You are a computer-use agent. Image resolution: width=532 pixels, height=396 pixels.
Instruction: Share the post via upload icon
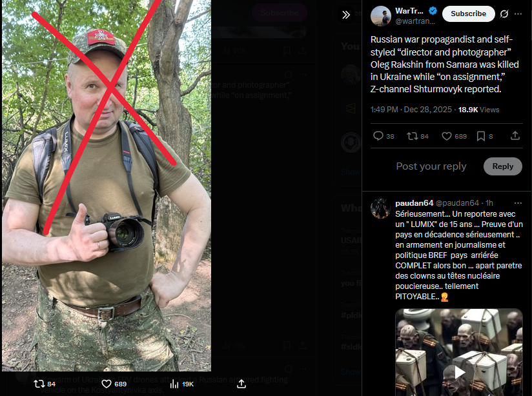pyautogui.click(x=515, y=135)
